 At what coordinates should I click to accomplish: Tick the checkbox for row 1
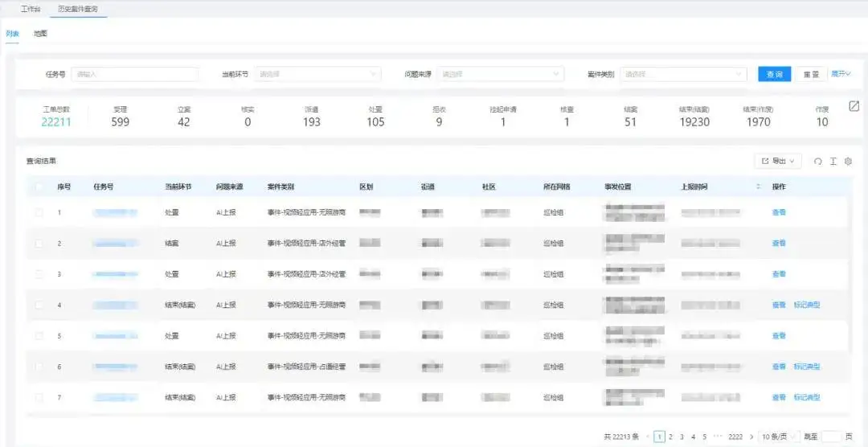coord(39,213)
